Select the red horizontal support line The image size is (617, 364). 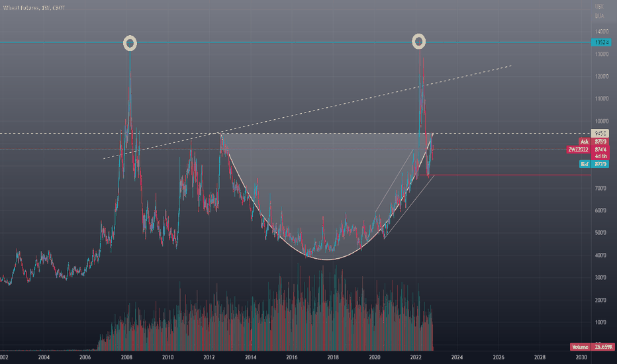click(506, 175)
